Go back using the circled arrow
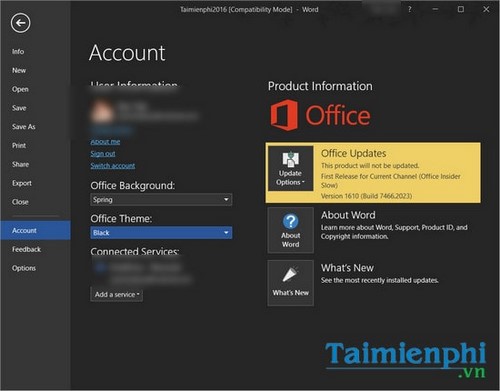Image resolution: width=500 pixels, height=391 pixels. (20, 23)
